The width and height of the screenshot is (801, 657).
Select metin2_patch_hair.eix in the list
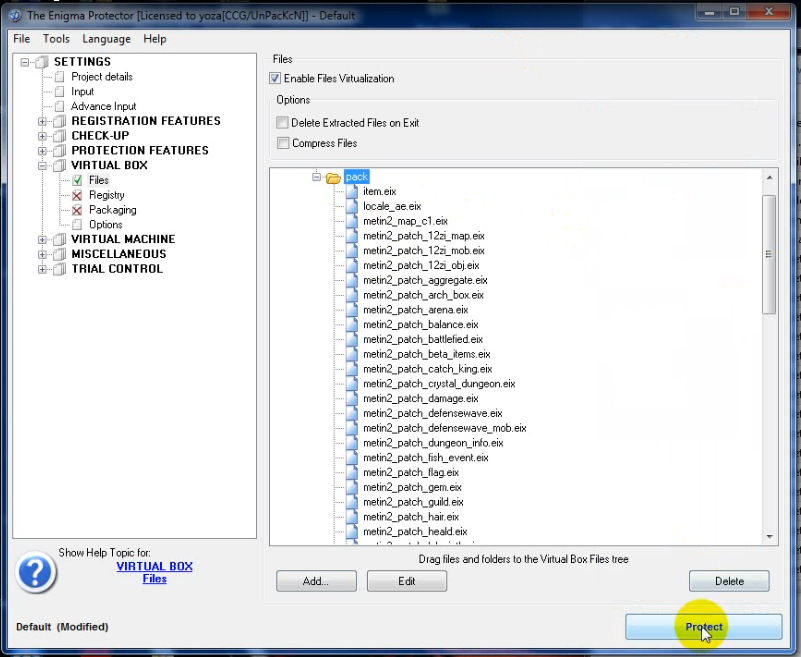[411, 517]
